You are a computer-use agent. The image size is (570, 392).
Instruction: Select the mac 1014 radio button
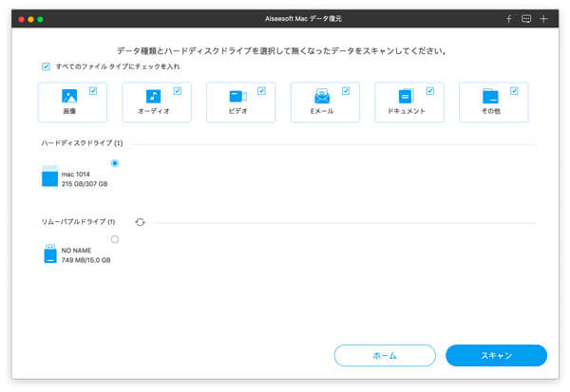point(115,163)
